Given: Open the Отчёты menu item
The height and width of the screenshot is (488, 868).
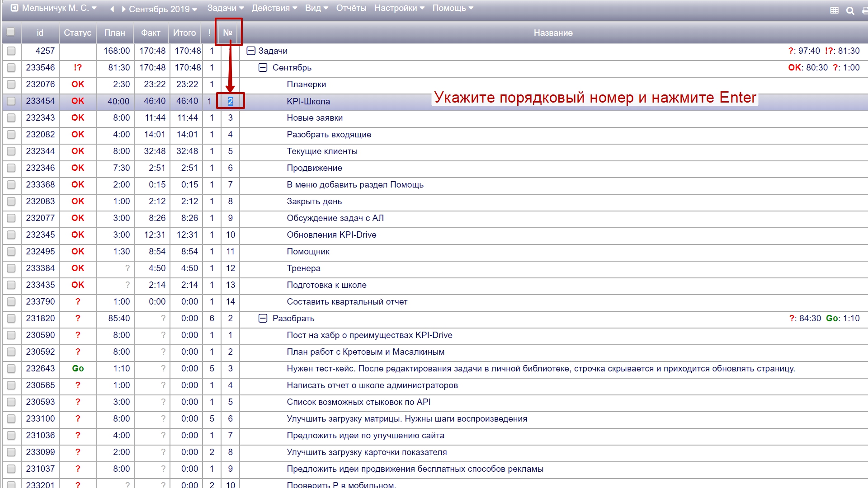Looking at the screenshot, I should pos(351,8).
